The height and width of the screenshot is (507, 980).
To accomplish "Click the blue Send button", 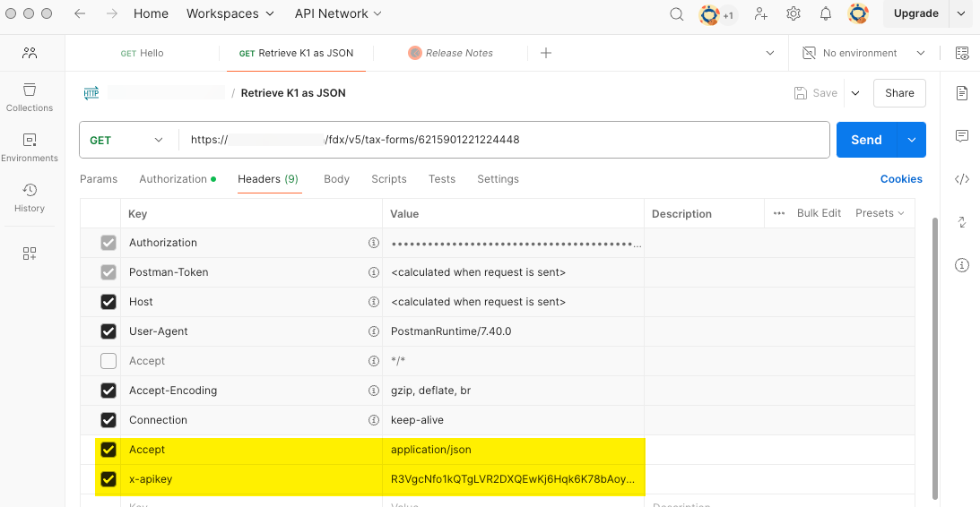I will [865, 140].
